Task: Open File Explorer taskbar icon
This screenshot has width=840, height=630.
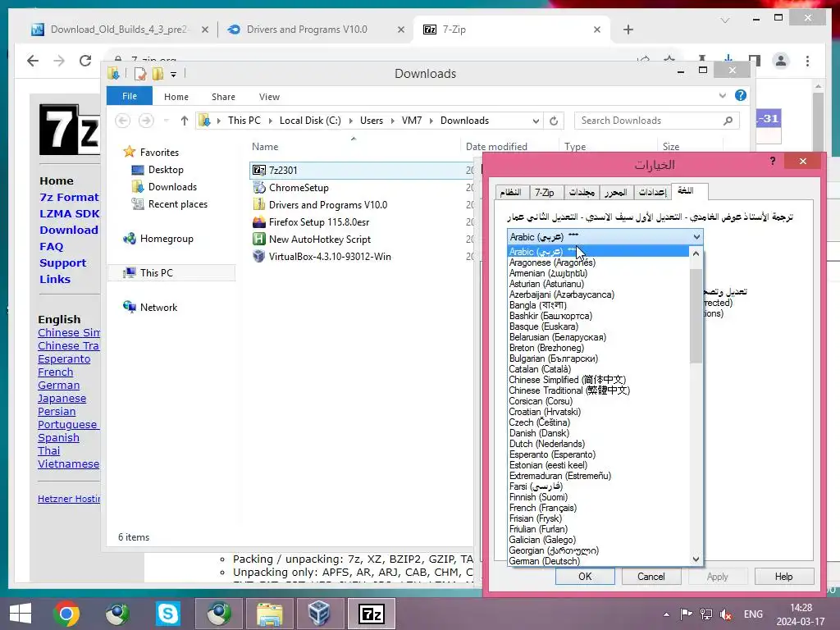Action: coord(269,614)
